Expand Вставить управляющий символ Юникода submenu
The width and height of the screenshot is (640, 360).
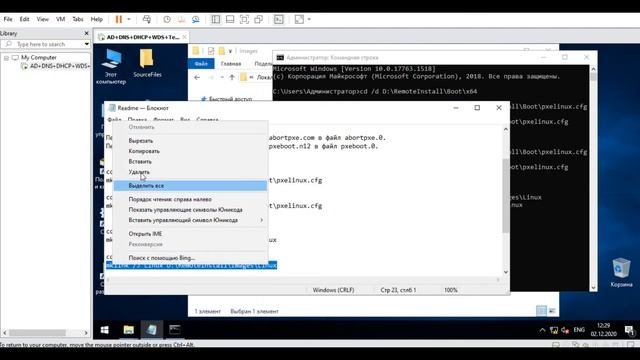pos(190,220)
